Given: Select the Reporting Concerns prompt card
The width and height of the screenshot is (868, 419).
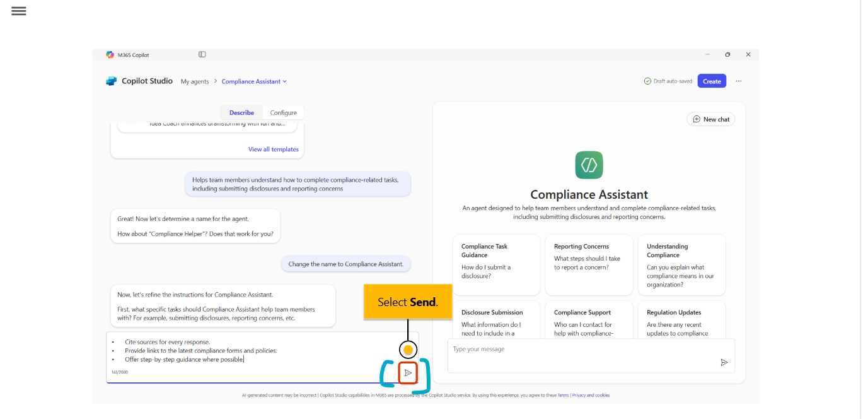Looking at the screenshot, I should [589, 264].
